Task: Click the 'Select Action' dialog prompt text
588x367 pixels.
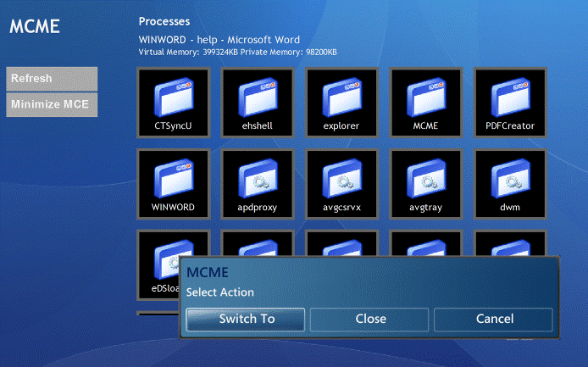Action: 220,292
